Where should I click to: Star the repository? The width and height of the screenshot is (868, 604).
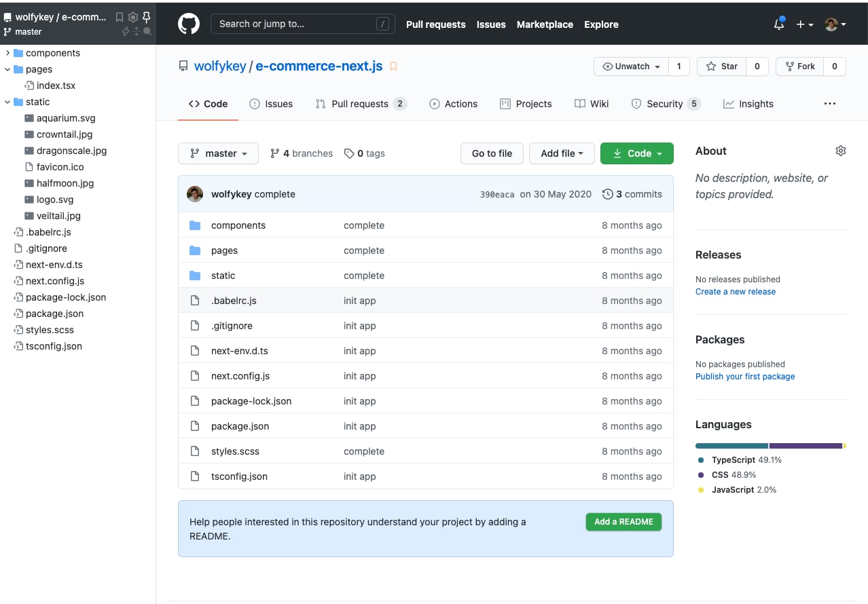(721, 67)
